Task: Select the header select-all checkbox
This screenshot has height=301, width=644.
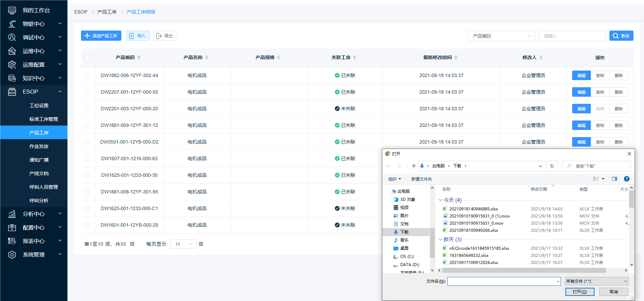Action: pyautogui.click(x=87, y=58)
